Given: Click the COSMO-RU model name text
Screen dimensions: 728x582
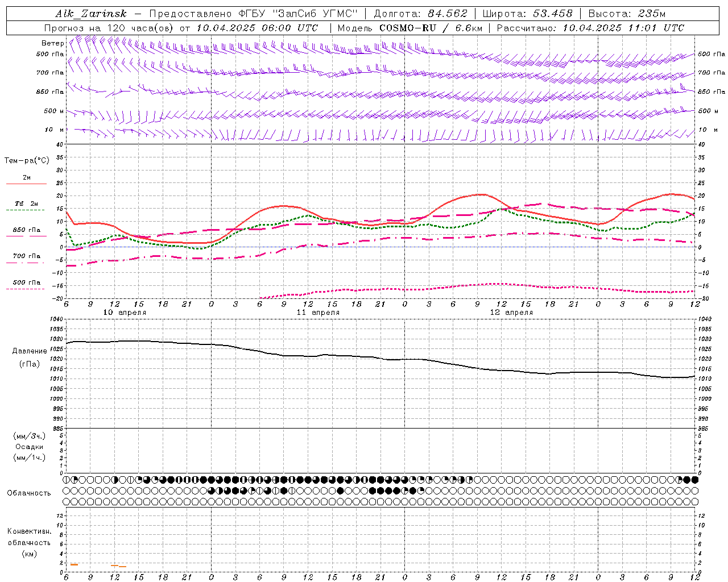Looking at the screenshot, I should [408, 28].
